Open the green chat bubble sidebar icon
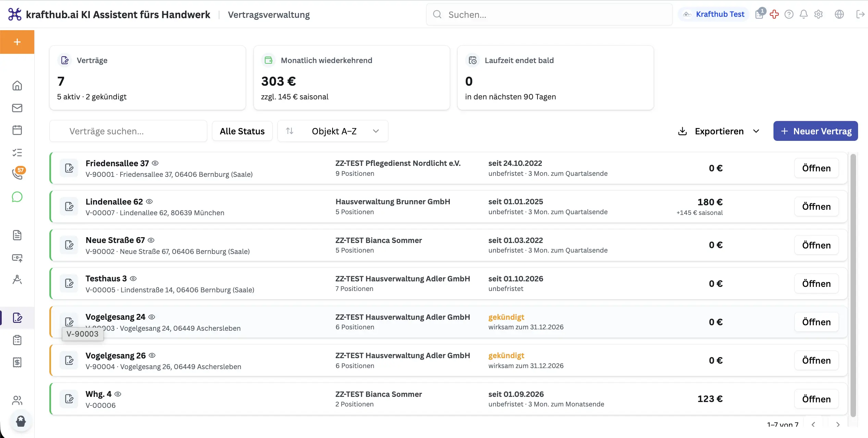 (17, 197)
